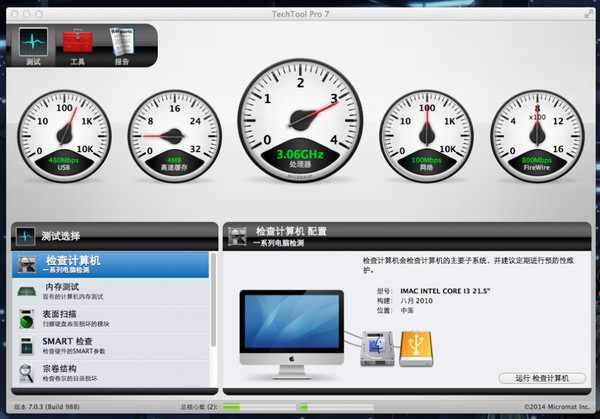
Task: Click build date 八月 2010
Action: [x=416, y=301]
